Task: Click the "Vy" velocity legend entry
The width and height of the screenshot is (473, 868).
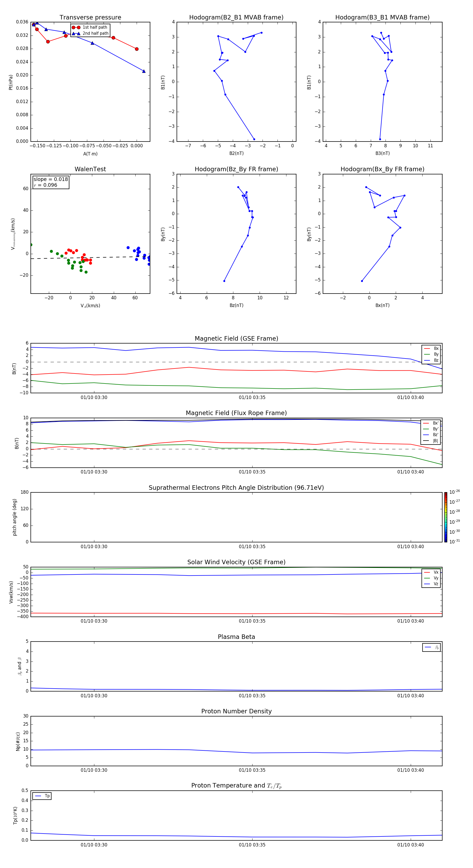Action: coord(431,578)
